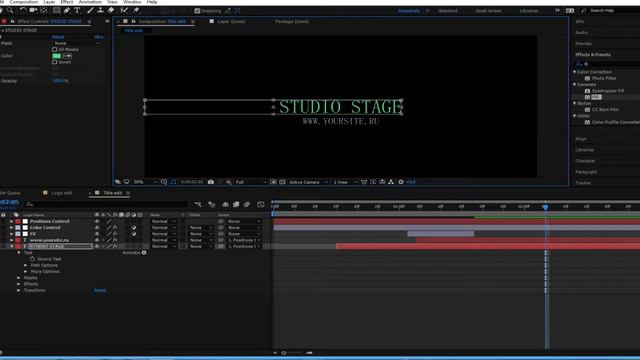
Task: Toggle the draft 3D timeline icon
Action: click(x=211, y=204)
